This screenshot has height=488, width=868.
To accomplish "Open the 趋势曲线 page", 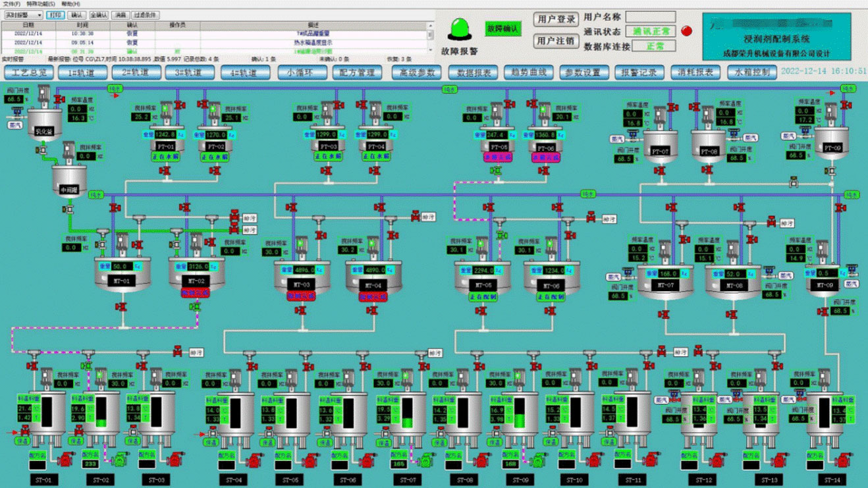I will 529,72.
